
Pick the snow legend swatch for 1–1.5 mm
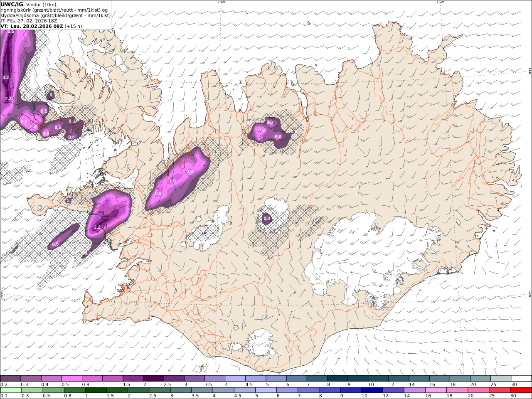coord(113,378)
